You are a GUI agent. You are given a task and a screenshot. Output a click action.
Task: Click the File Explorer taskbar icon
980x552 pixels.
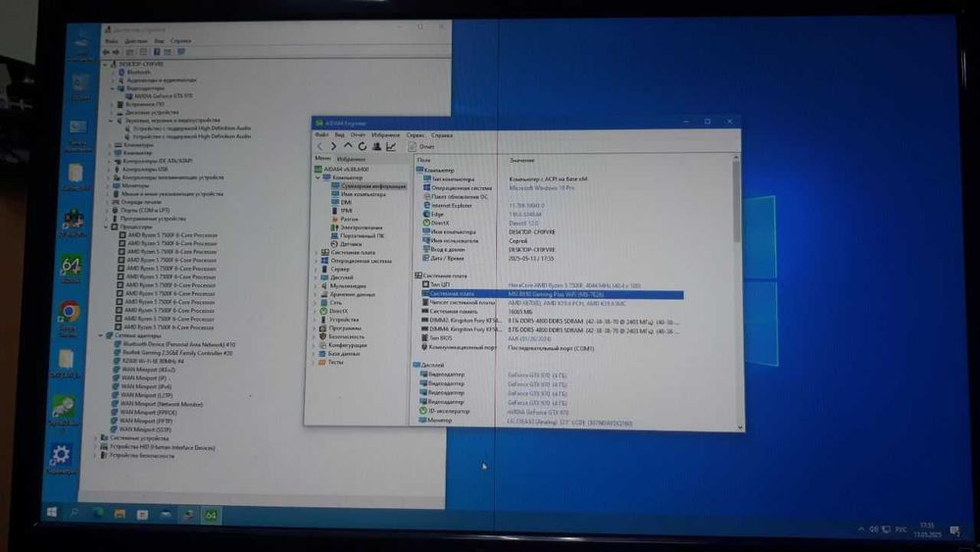tap(120, 514)
